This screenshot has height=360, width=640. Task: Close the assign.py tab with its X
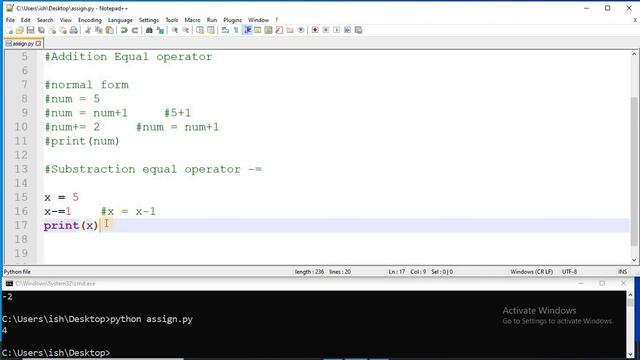[x=38, y=43]
